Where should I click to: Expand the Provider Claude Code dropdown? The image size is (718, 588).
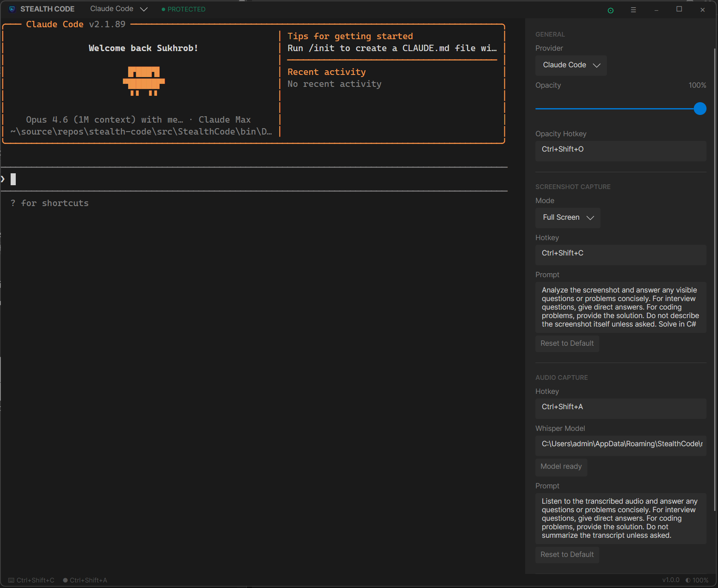coord(571,65)
